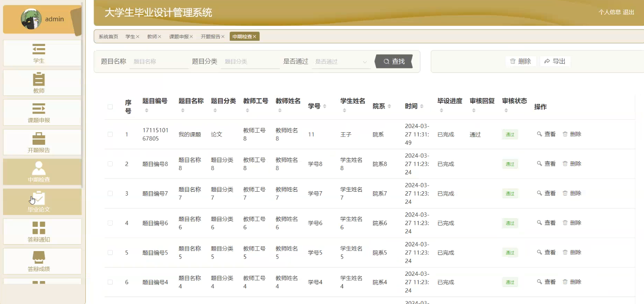View the 题目编号6 row via 查看
644x304 pixels.
click(x=546, y=223)
